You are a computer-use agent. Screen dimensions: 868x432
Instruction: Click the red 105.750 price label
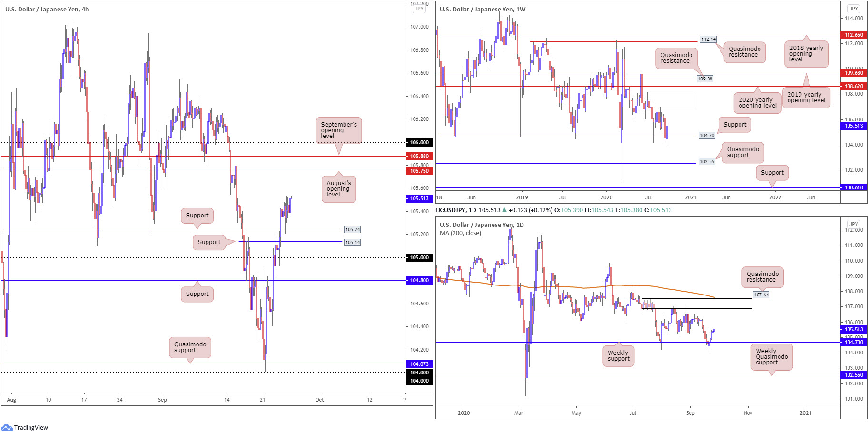click(419, 171)
